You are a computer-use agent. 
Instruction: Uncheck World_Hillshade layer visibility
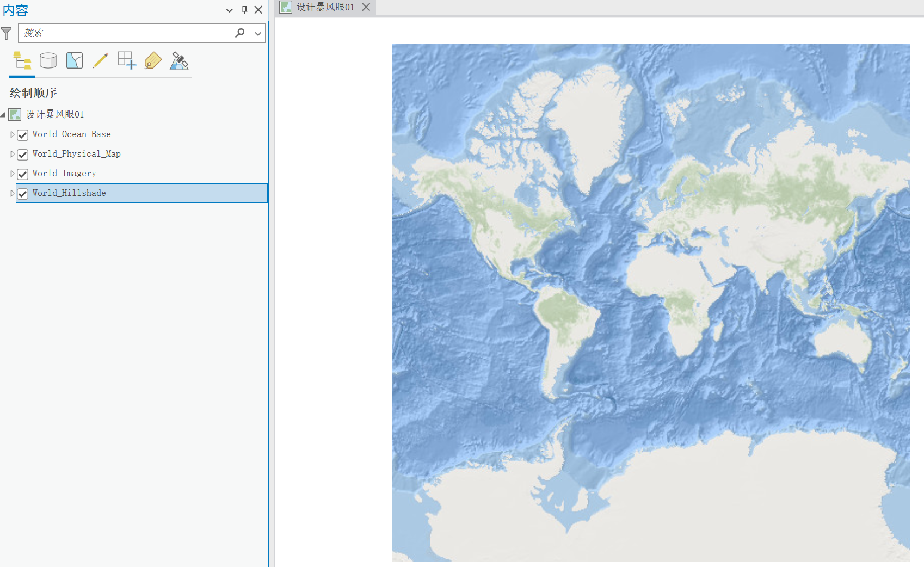23,194
